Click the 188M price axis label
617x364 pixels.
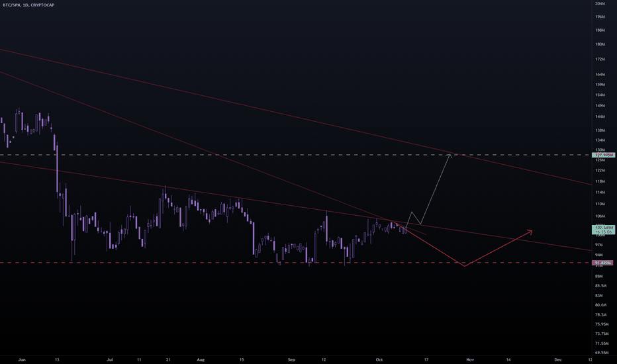point(600,30)
